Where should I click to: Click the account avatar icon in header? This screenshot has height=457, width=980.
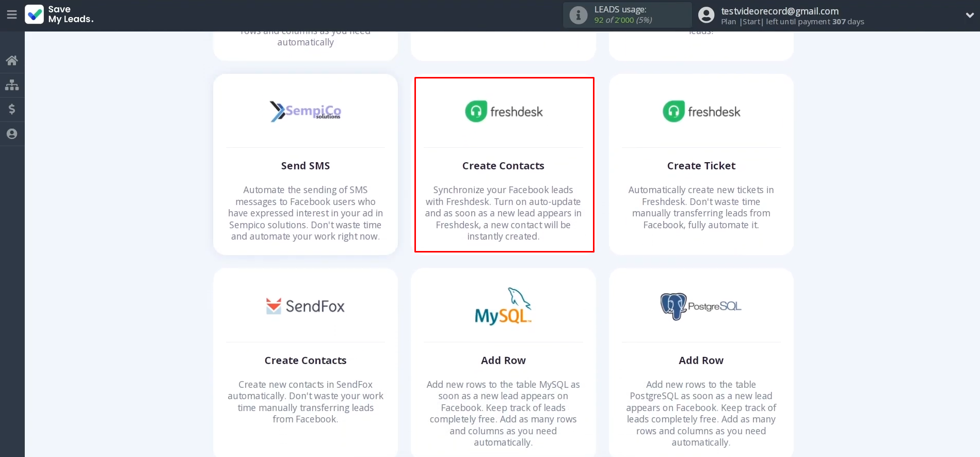coord(706,15)
